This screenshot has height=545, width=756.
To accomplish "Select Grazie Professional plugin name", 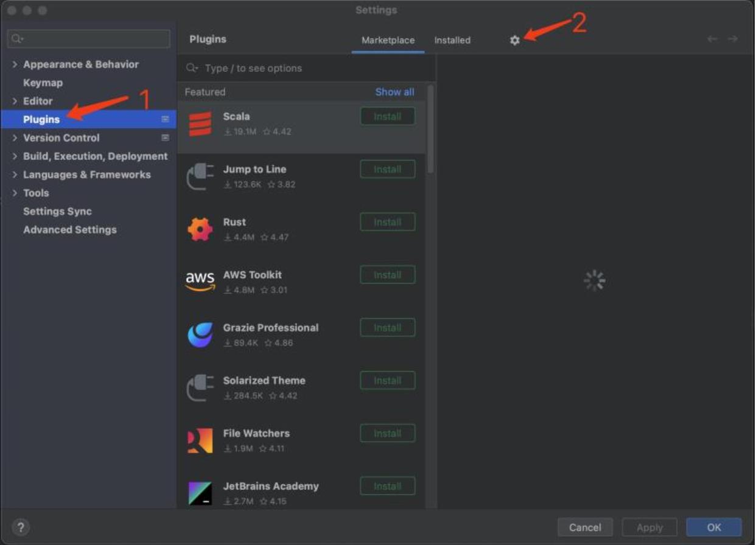I will (271, 328).
